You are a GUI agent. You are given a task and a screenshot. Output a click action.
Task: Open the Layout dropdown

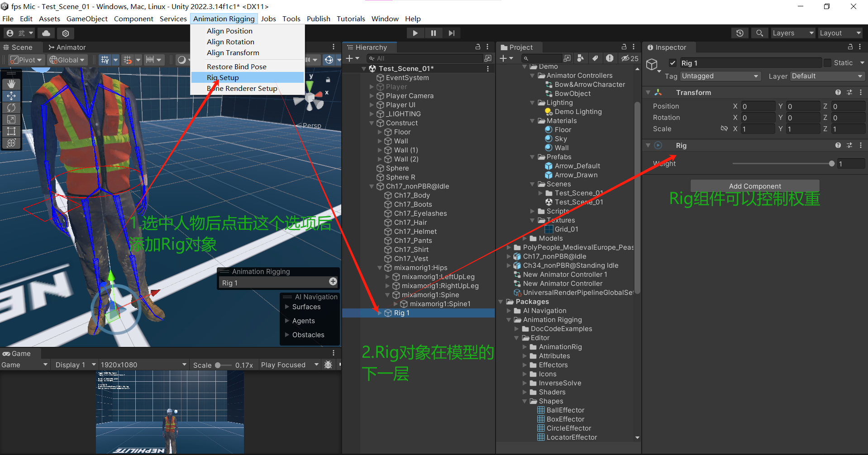click(x=840, y=33)
